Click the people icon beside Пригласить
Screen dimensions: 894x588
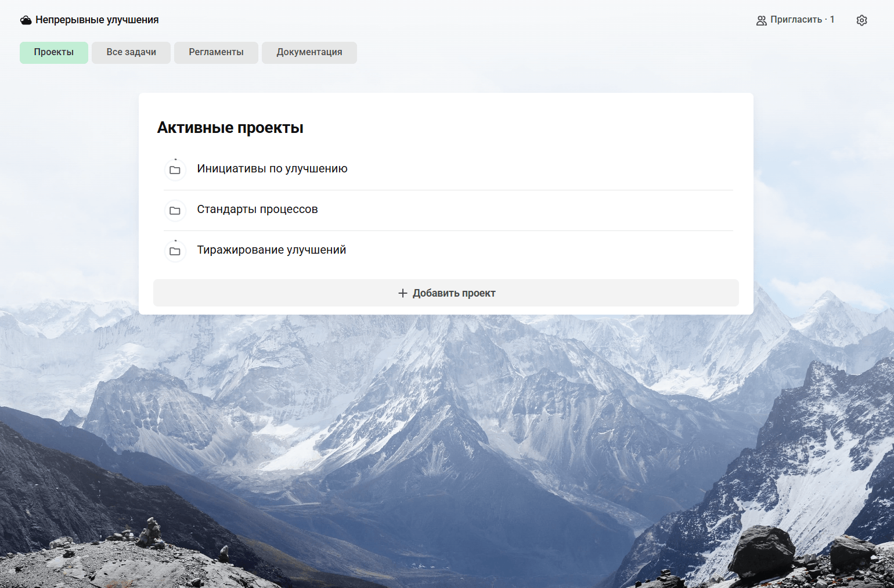tap(761, 20)
